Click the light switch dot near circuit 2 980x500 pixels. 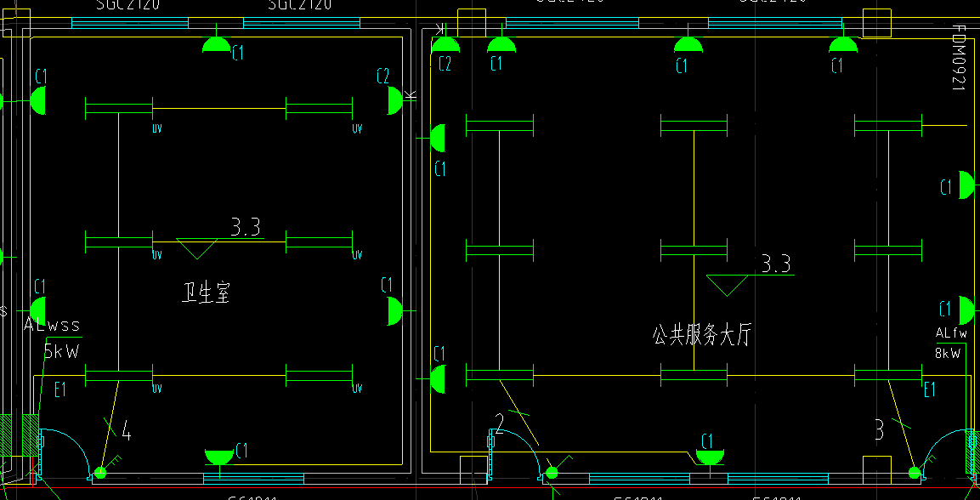(x=552, y=473)
